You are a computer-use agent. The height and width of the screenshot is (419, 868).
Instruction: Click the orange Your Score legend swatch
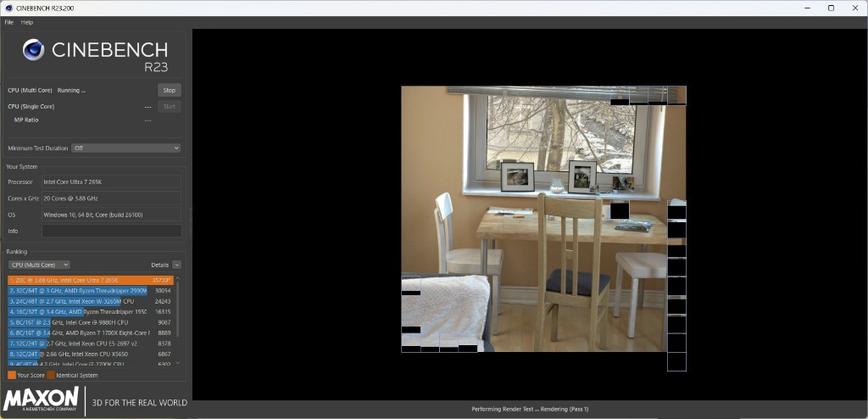(12, 375)
